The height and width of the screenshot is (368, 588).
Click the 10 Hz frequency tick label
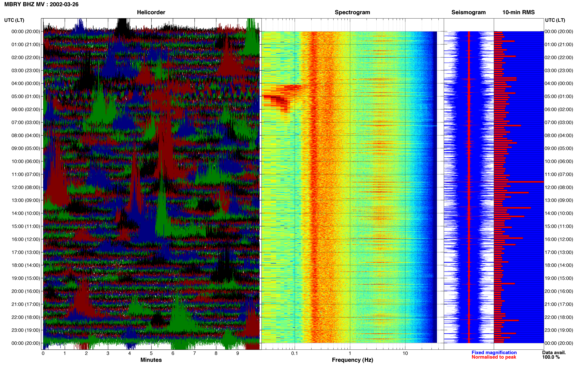tap(405, 353)
